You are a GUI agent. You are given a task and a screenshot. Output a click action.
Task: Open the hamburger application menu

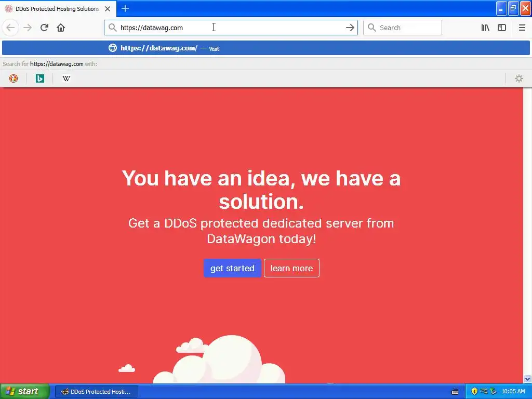coord(522,28)
